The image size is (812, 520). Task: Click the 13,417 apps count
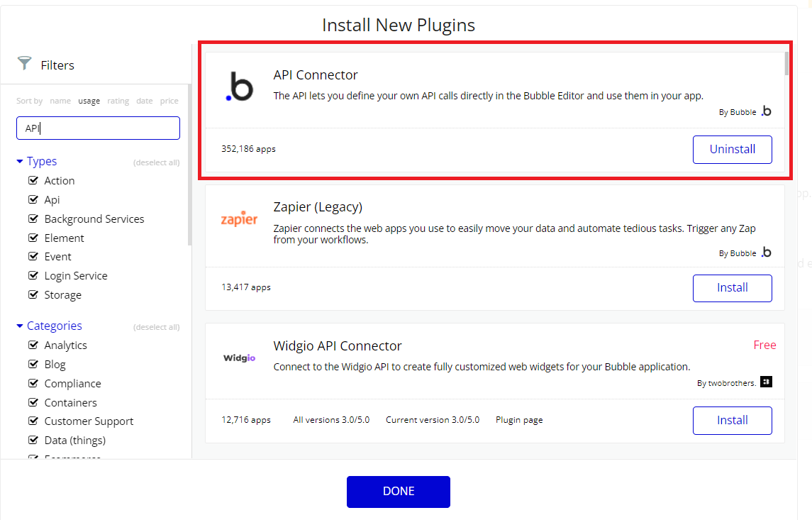246,287
